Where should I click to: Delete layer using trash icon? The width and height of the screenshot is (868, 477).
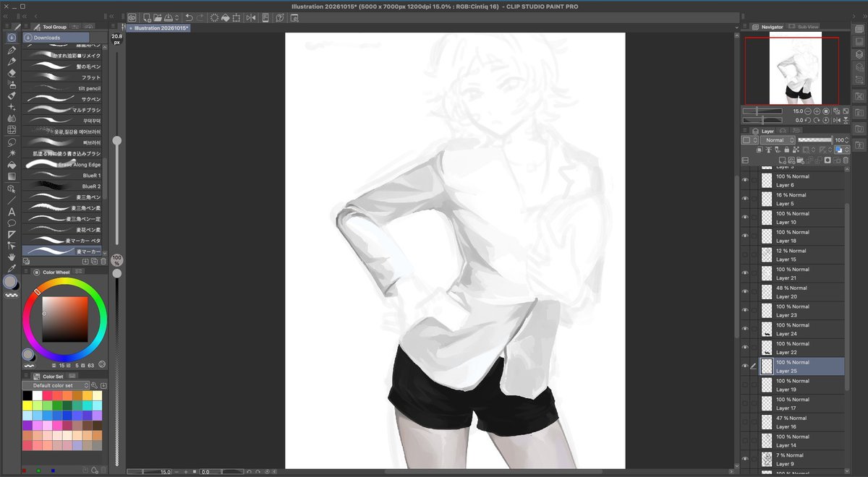(845, 160)
